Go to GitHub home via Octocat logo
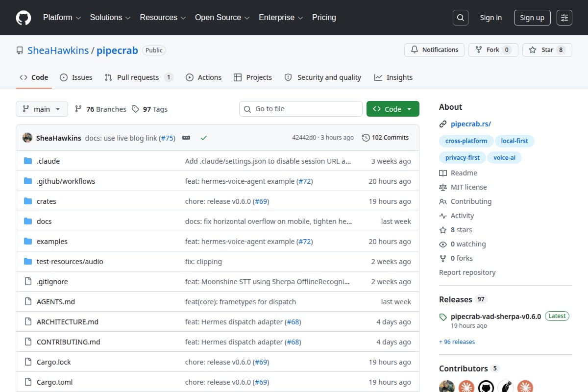 click(x=24, y=18)
